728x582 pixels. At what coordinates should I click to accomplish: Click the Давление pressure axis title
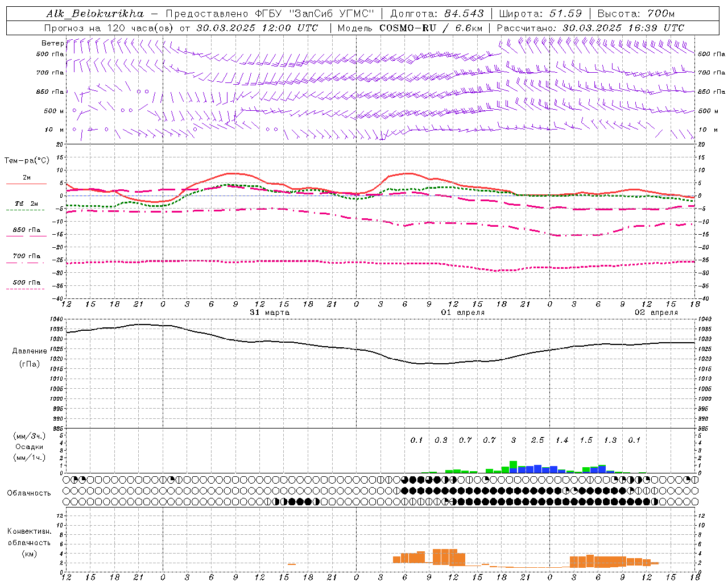click(30, 351)
